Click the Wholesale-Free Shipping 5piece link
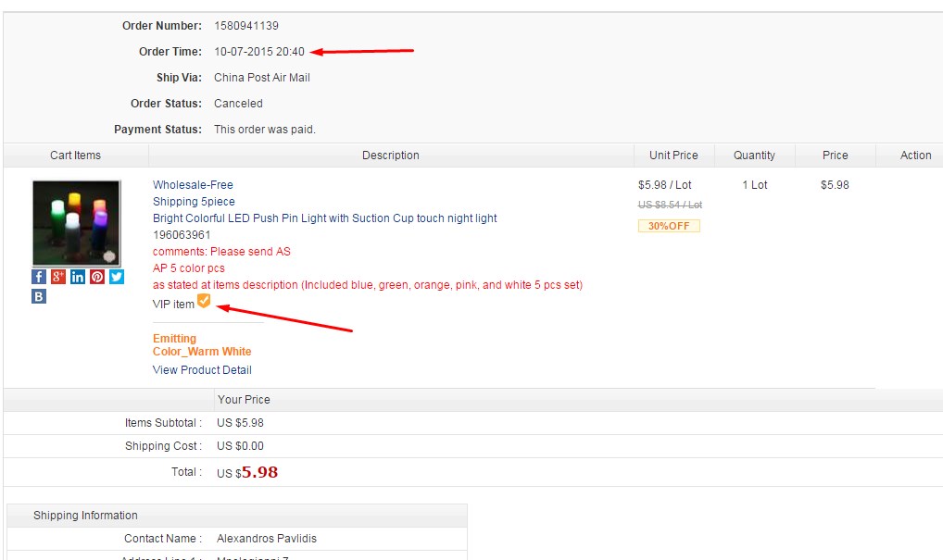This screenshot has width=943, height=560. click(x=193, y=193)
